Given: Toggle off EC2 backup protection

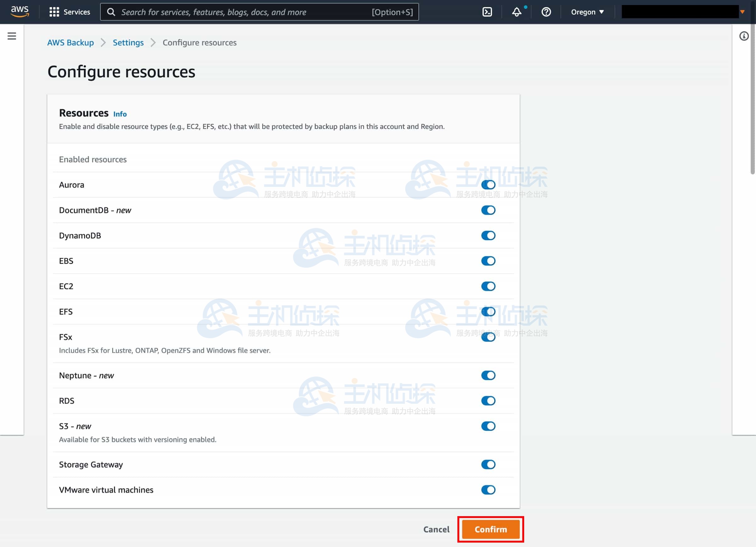Looking at the screenshot, I should pyautogui.click(x=488, y=286).
